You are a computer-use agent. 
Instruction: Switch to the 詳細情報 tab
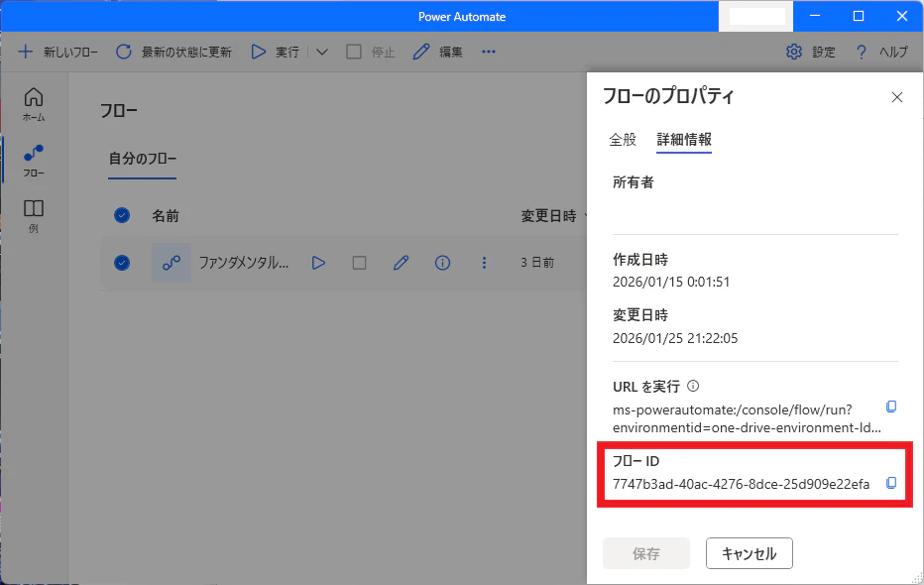684,140
